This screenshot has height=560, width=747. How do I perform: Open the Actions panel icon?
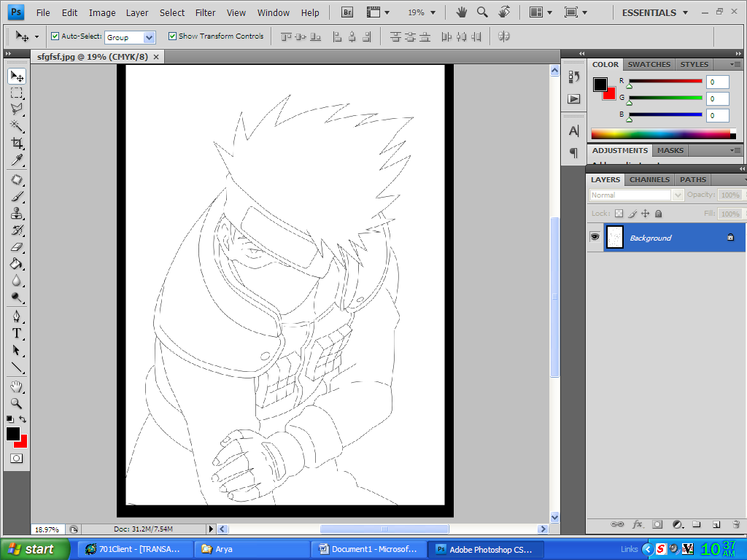[x=573, y=98]
